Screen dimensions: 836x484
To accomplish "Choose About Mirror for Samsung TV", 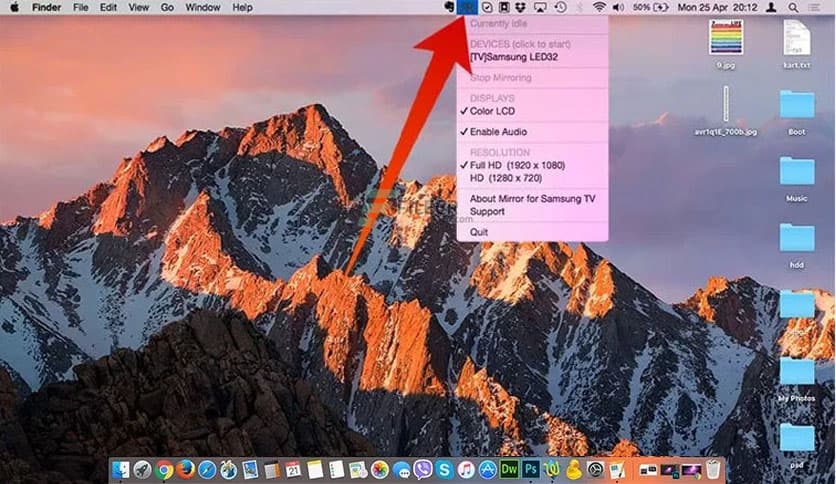I will [532, 198].
